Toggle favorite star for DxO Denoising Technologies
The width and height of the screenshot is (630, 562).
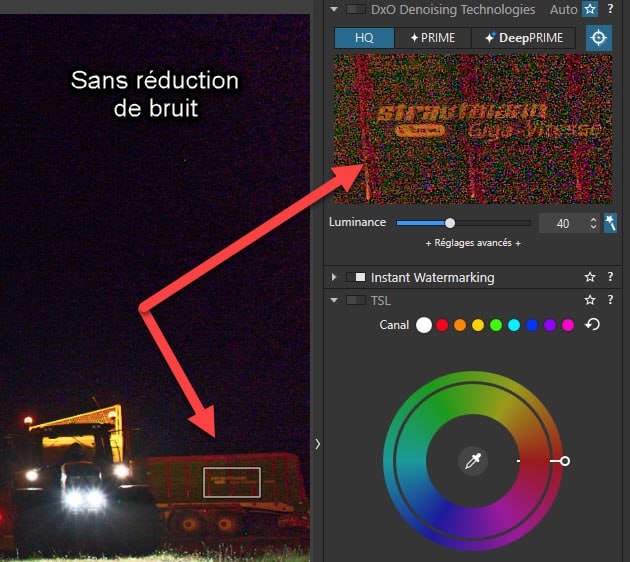pyautogui.click(x=590, y=9)
